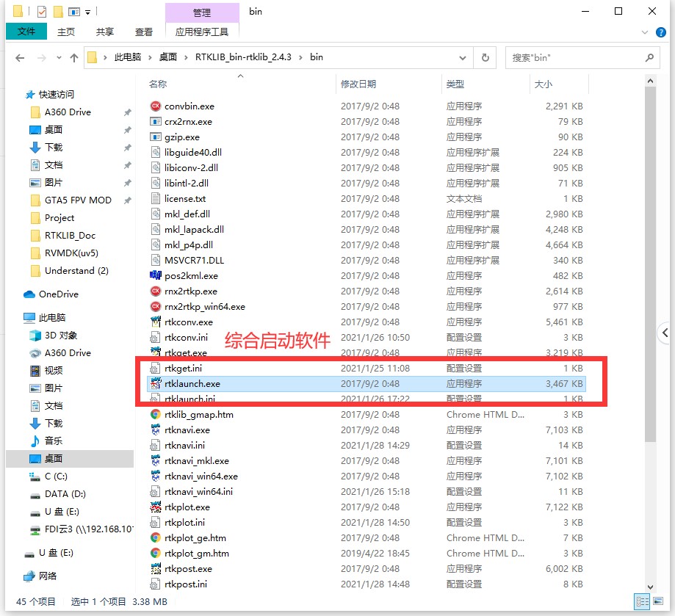Switch to large thumbnails view icon
Image resolution: width=675 pixels, height=616 pixels.
tap(658, 601)
